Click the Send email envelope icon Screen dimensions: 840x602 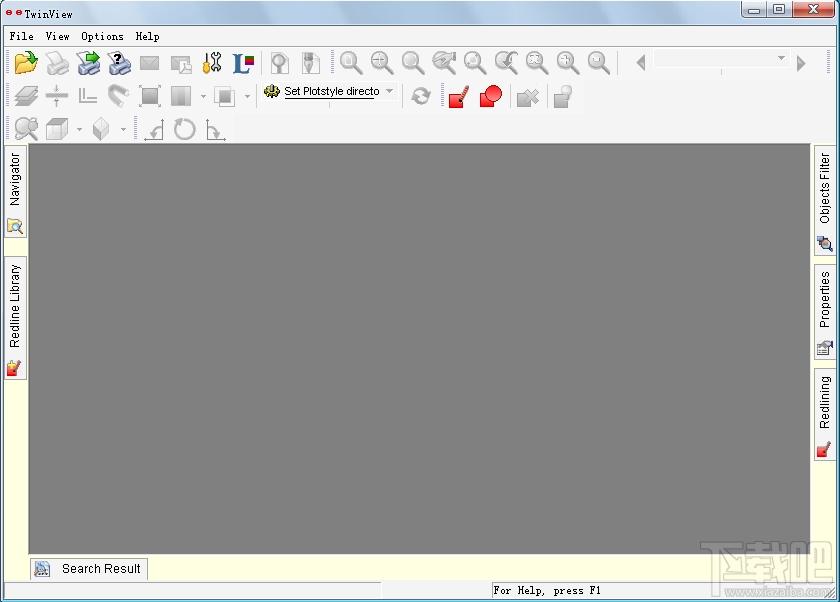[x=149, y=63]
